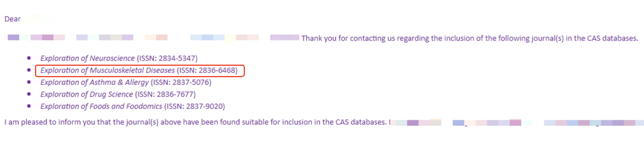The image size is (644, 146).
Task: Select Exploration of Drug Science title
Action: tap(86, 94)
